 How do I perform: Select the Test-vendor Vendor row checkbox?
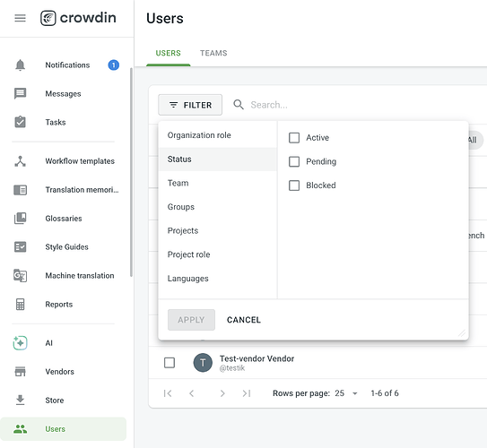point(170,362)
